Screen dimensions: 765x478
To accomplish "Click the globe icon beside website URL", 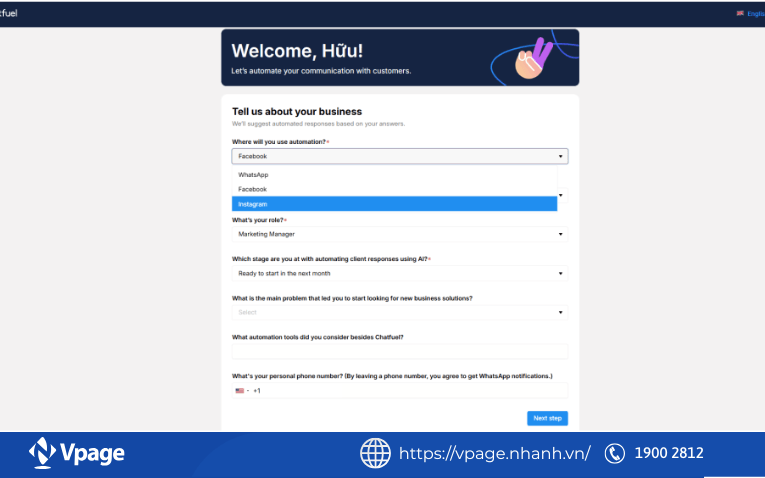I will (x=375, y=453).
